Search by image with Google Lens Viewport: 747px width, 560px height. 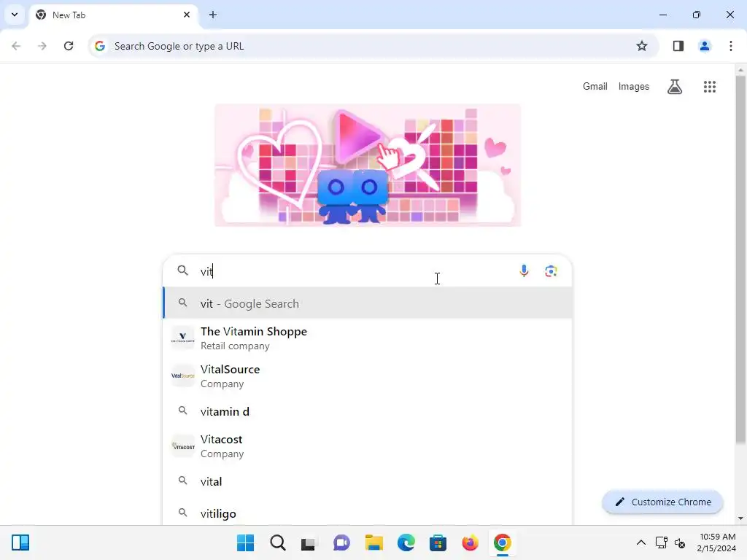pos(551,271)
